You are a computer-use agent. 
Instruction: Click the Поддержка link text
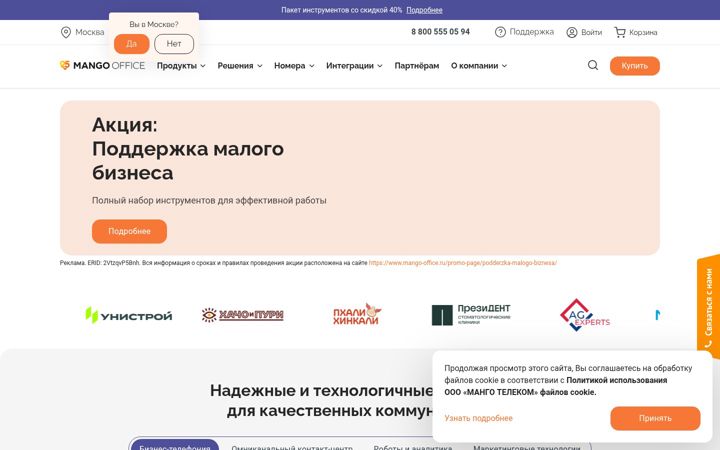click(531, 32)
